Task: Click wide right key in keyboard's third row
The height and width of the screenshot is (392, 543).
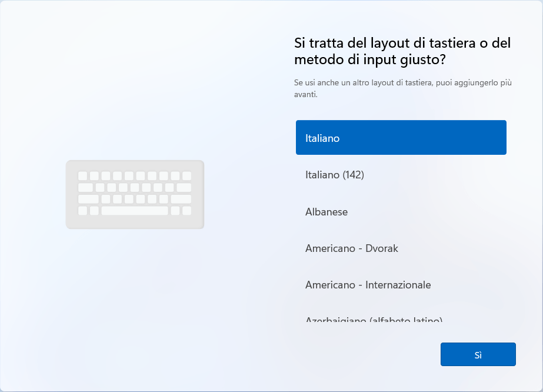Action: pos(181,199)
